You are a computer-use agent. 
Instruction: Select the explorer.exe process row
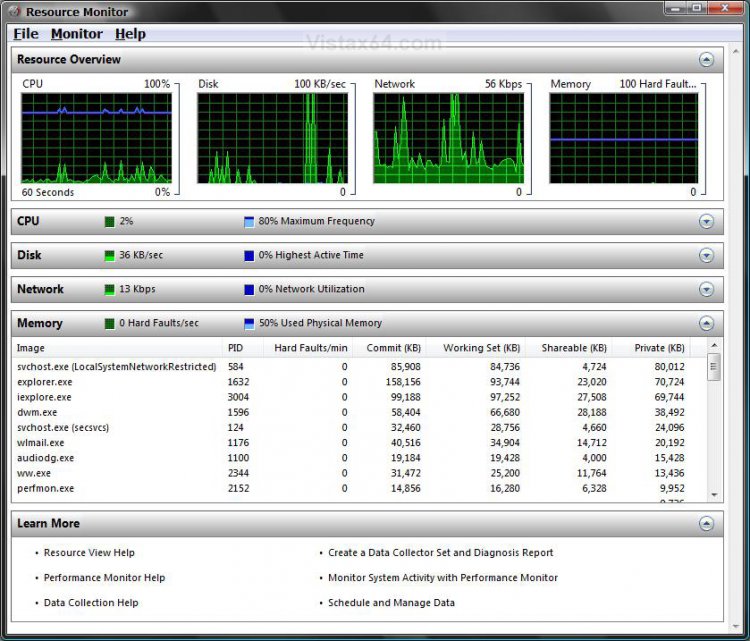tap(45, 382)
